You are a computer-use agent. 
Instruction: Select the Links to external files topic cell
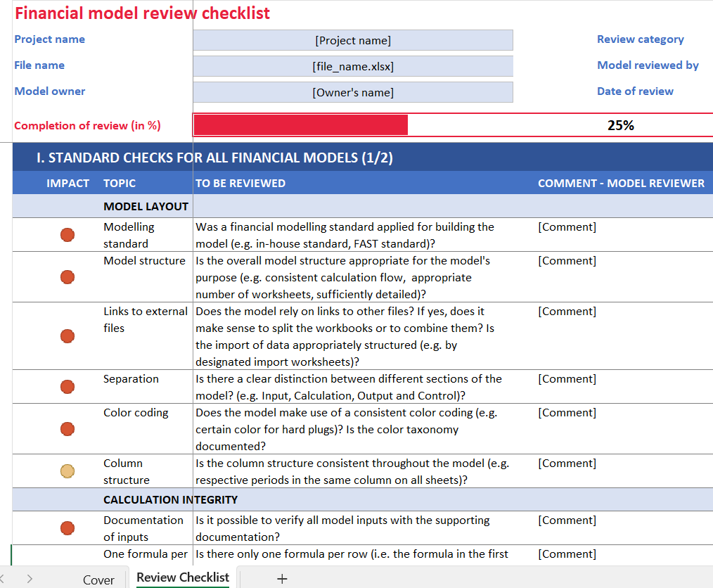[148, 336]
